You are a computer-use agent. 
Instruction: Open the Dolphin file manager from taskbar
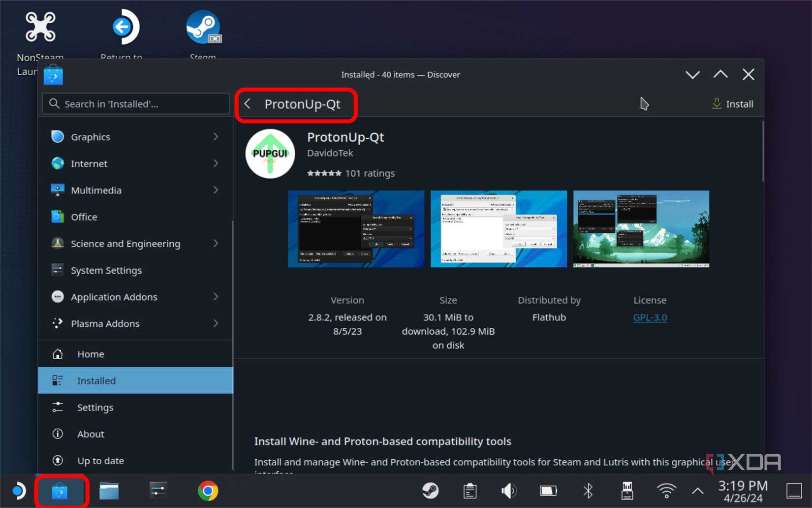[109, 491]
